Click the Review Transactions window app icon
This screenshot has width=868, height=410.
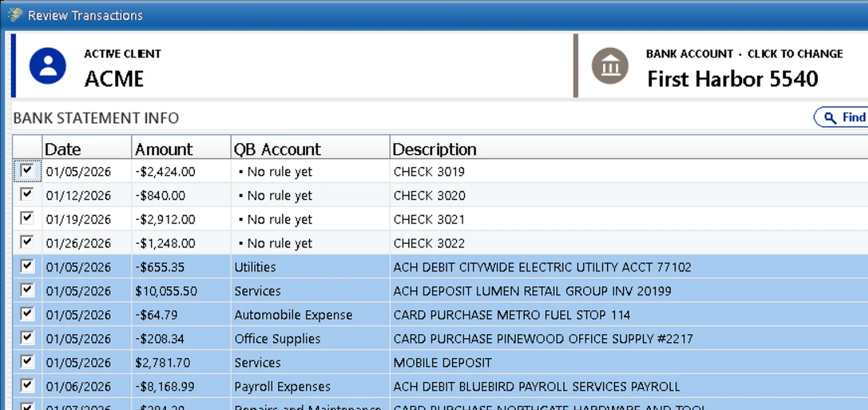coord(15,15)
